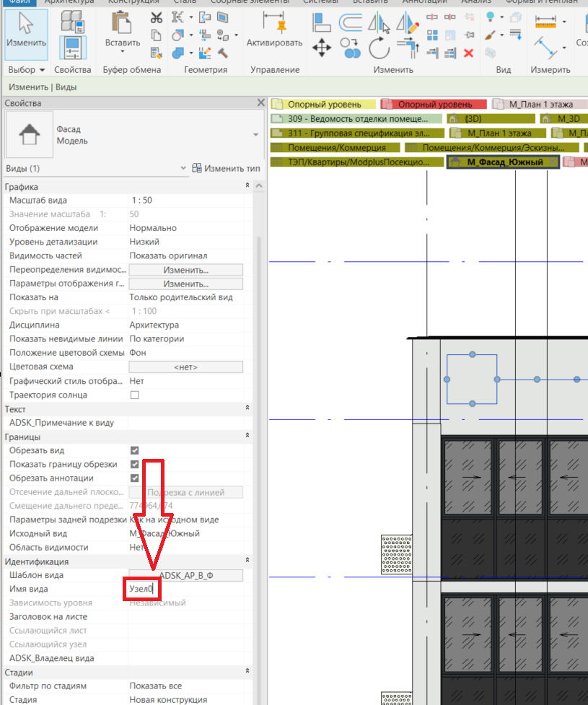Switch to red Опорный уровень view tab
The image size is (588, 705).
coord(434,105)
